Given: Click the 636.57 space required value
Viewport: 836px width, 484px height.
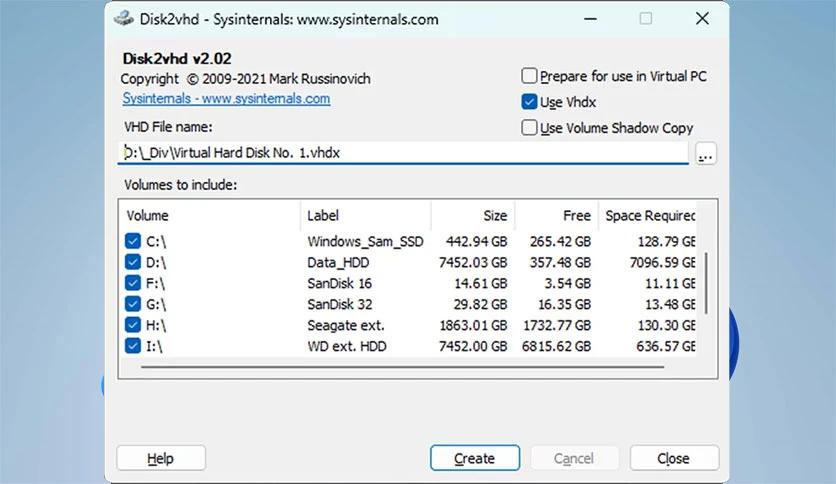Looking at the screenshot, I should click(x=666, y=346).
